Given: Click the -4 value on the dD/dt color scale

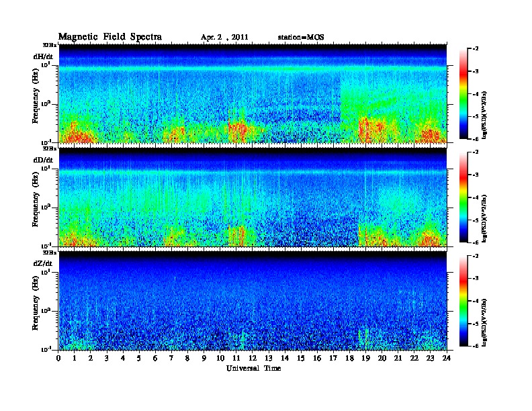Looking at the screenshot, I should [x=476, y=197].
